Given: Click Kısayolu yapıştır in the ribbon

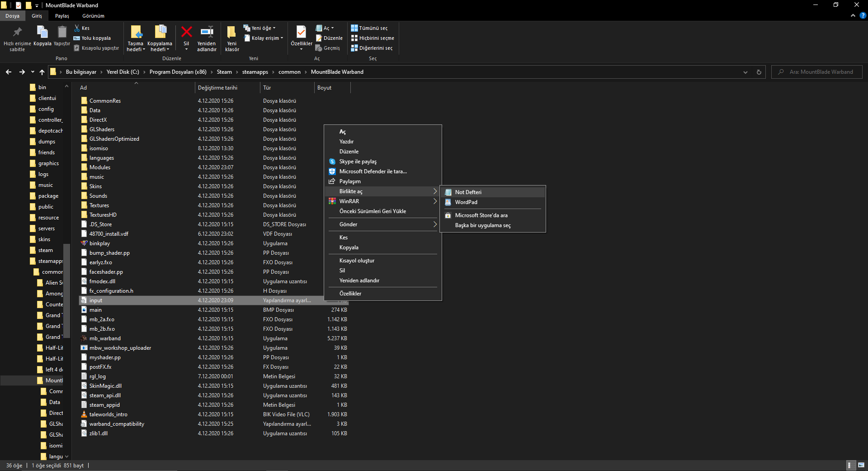Looking at the screenshot, I should (x=96, y=48).
